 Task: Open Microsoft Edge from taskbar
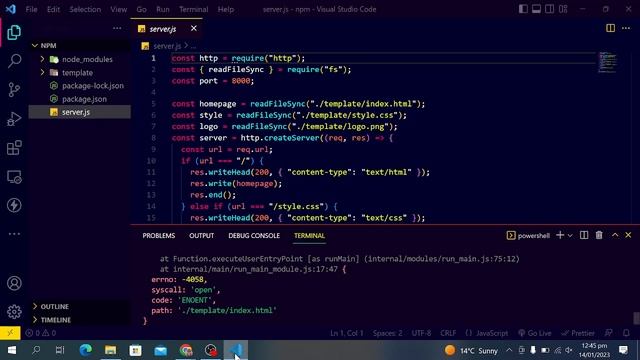tap(85, 350)
